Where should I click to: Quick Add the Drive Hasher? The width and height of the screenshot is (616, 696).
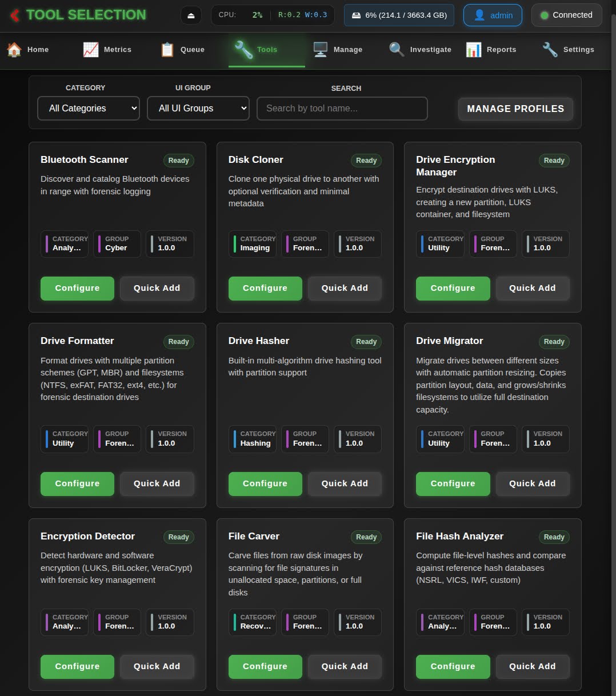pyautogui.click(x=345, y=483)
